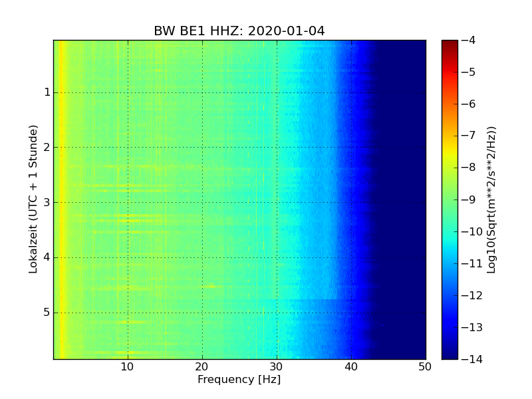Click the dark blue bottom of the colorbar
Screen dimensions: 532x399
point(450,353)
